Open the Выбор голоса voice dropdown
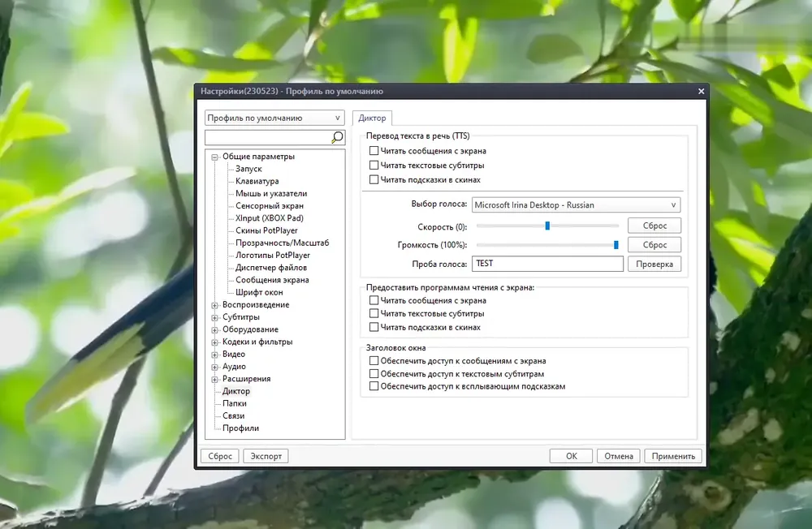Viewport: 812px width, 529px height. click(x=576, y=205)
